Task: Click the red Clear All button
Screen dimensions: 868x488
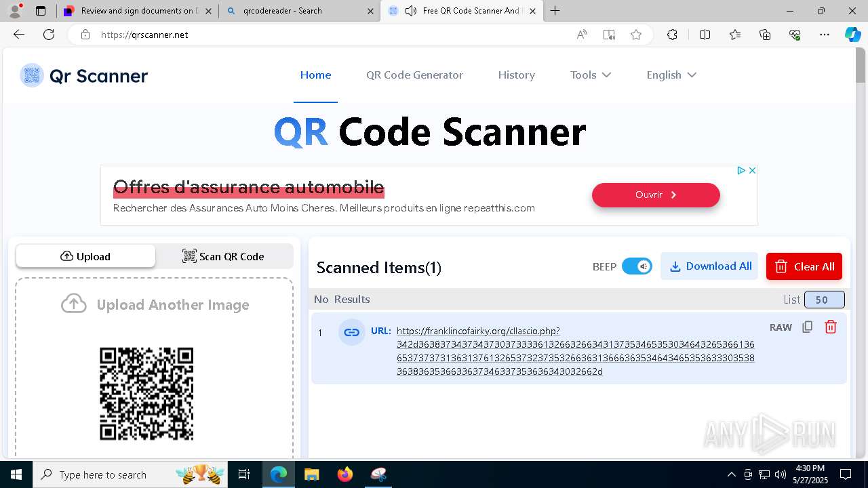Action: [x=804, y=266]
